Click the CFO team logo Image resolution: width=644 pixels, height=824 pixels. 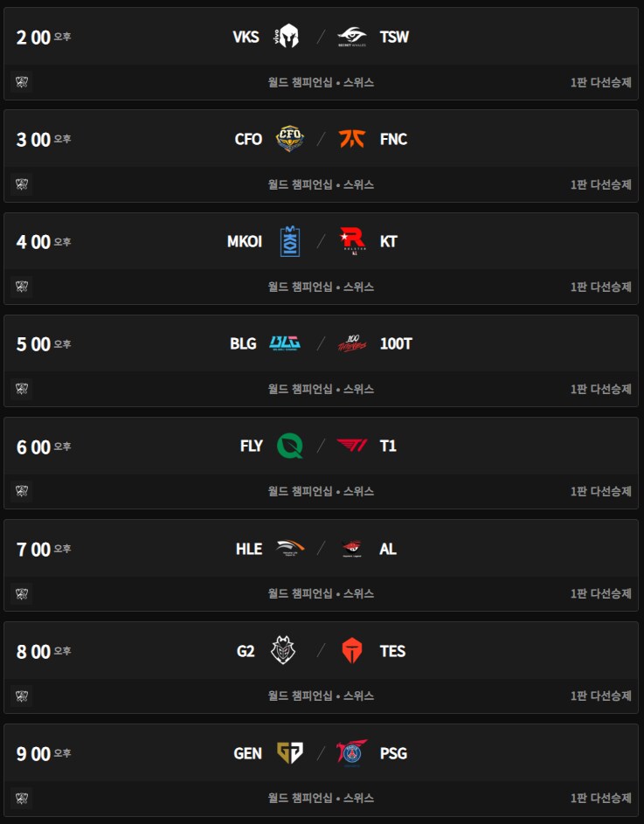pos(290,139)
